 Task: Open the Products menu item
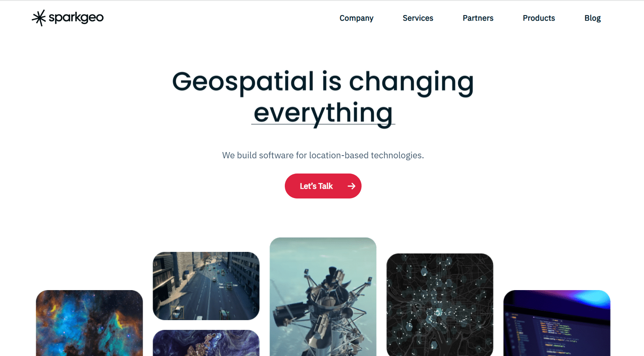539,18
